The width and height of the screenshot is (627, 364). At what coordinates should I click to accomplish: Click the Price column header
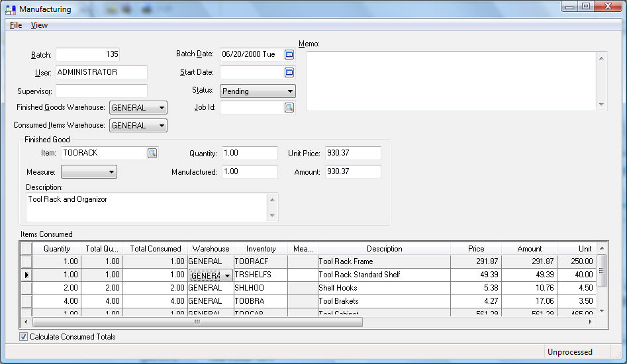point(476,249)
